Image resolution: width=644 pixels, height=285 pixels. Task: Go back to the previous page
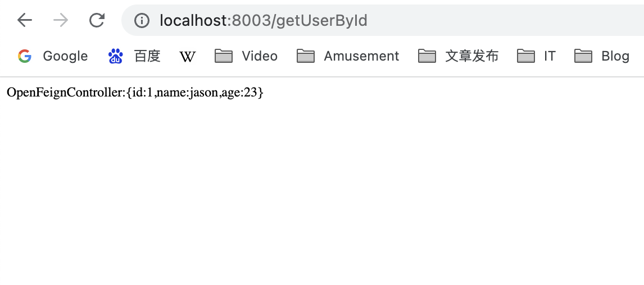[x=25, y=20]
